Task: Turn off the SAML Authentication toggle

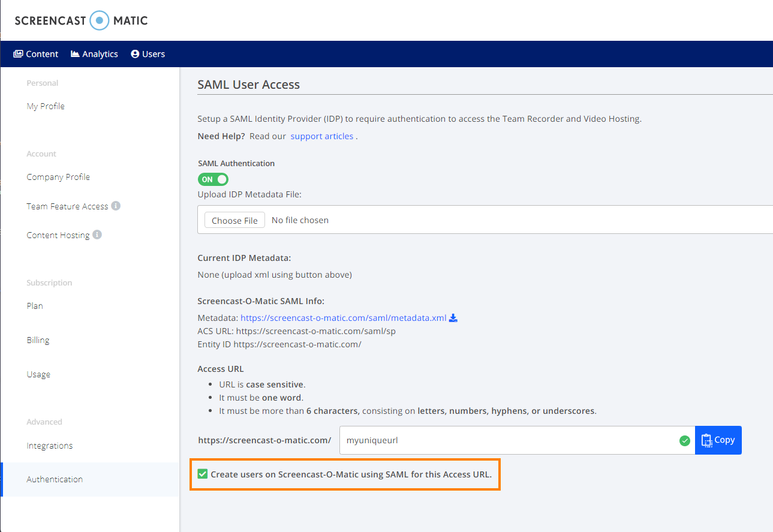Action: coord(213,179)
